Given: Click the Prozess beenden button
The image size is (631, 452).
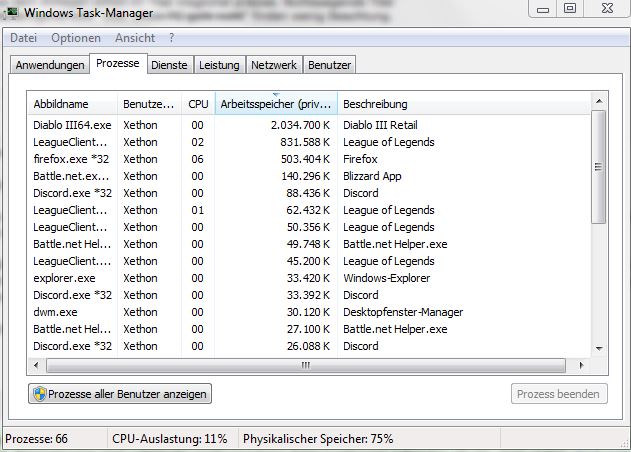Looking at the screenshot, I should click(559, 394).
